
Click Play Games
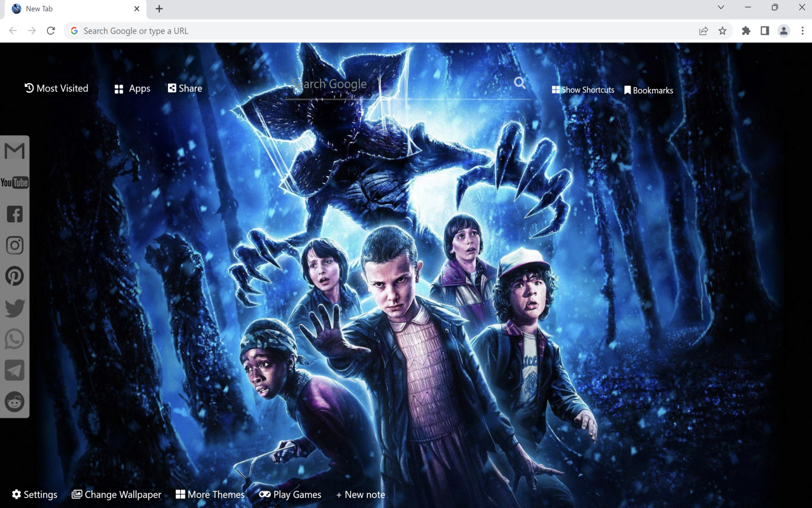point(290,495)
